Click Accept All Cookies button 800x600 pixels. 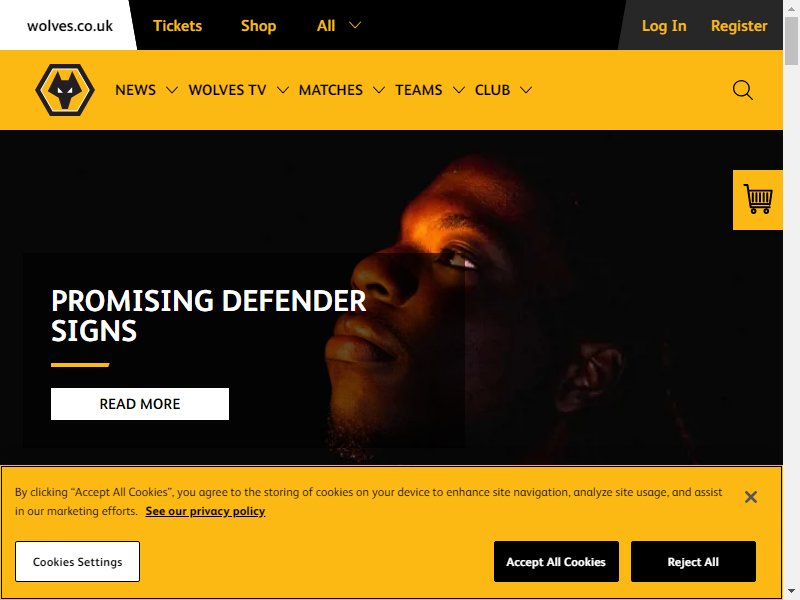point(556,562)
